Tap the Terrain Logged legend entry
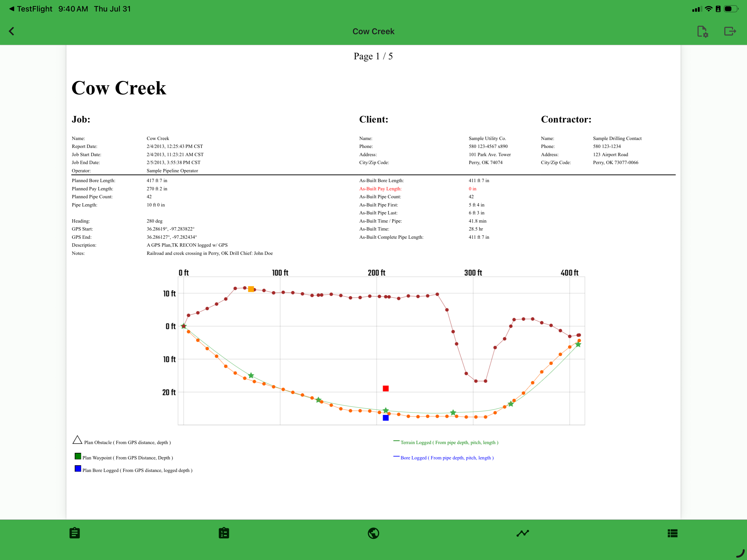Viewport: 747px width, 560px height. pyautogui.click(x=446, y=442)
